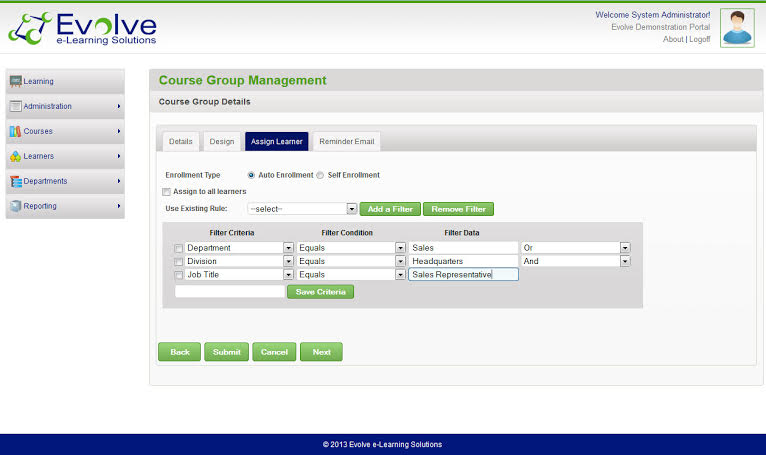766x455 pixels.
Task: Open the Job Title filter criteria dropdown
Action: click(239, 275)
